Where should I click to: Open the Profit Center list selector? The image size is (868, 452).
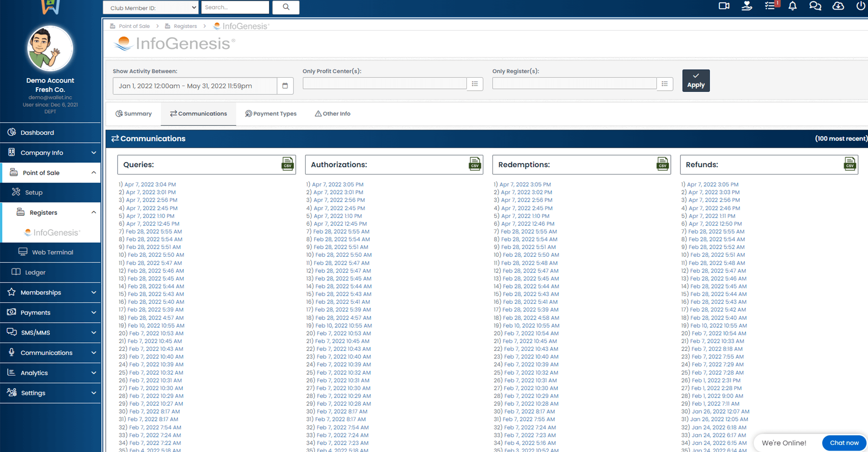pyautogui.click(x=475, y=84)
